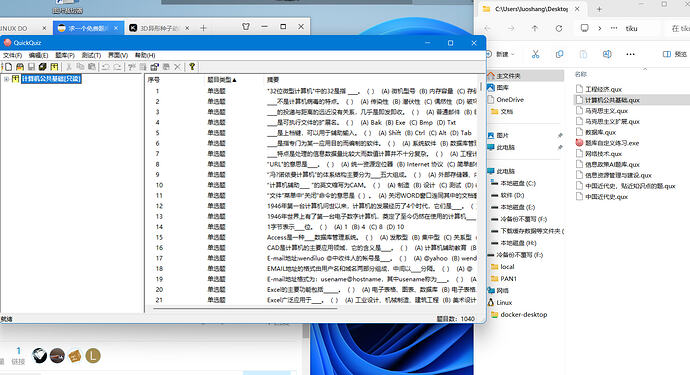Toggle the 预览 pane button in Explorer

(x=674, y=54)
